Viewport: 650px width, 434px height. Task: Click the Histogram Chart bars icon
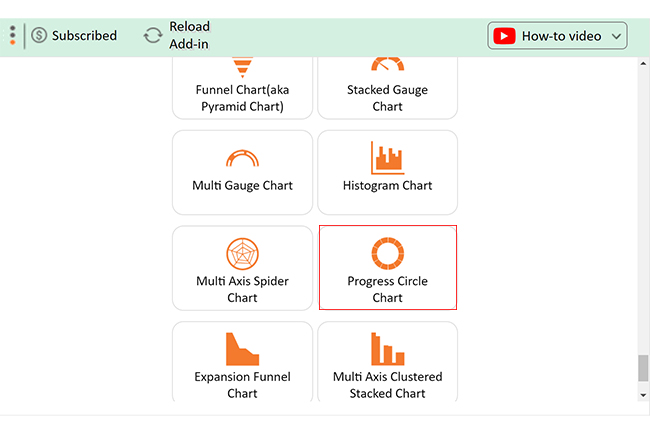click(388, 158)
